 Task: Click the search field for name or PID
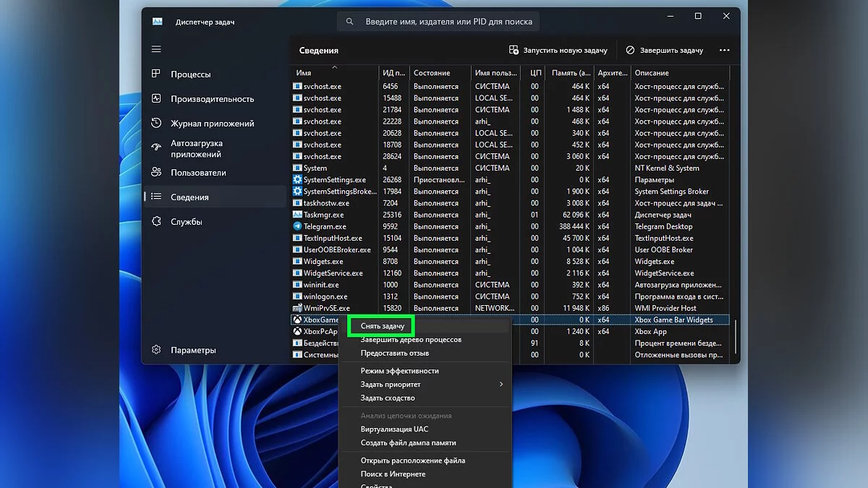pyautogui.click(x=448, y=22)
